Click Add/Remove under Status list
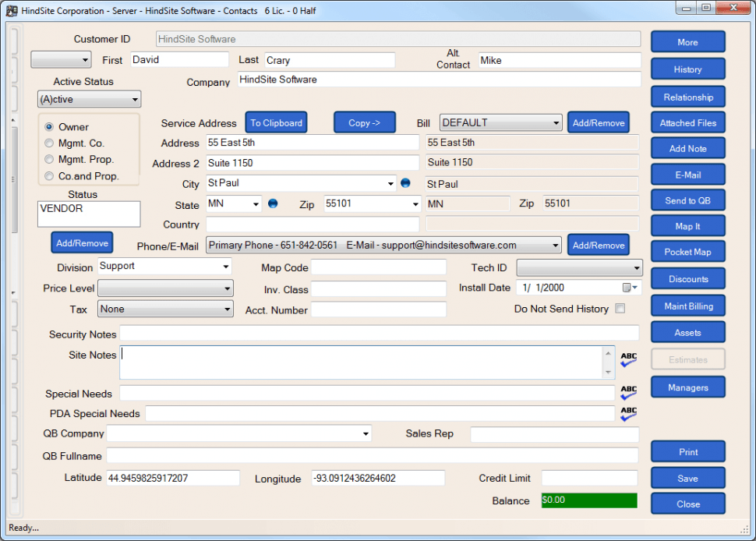Viewport: 756px width, 541px height. coord(82,242)
